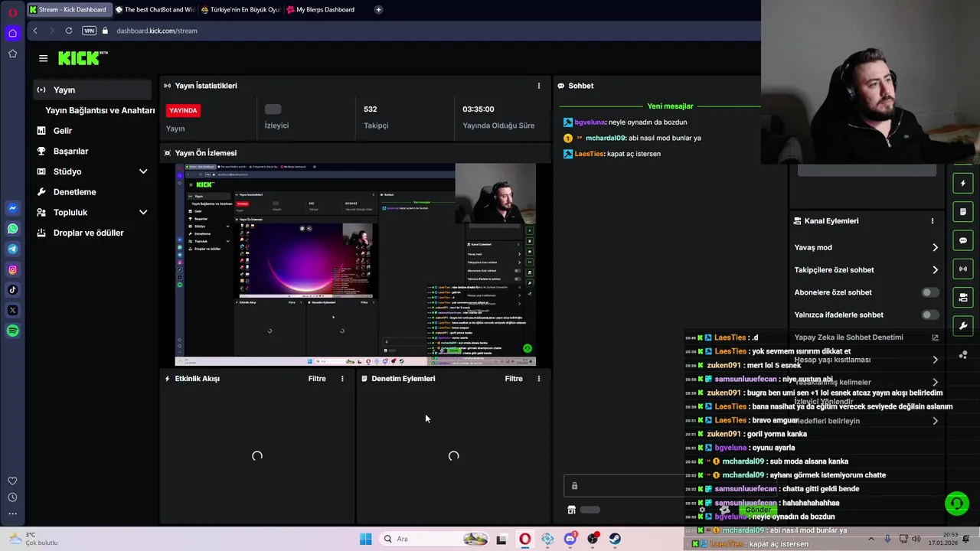Toggle Yalnızca ifadelerle sohbet switch
Image resolution: width=980 pixels, height=551 pixels.
(930, 315)
